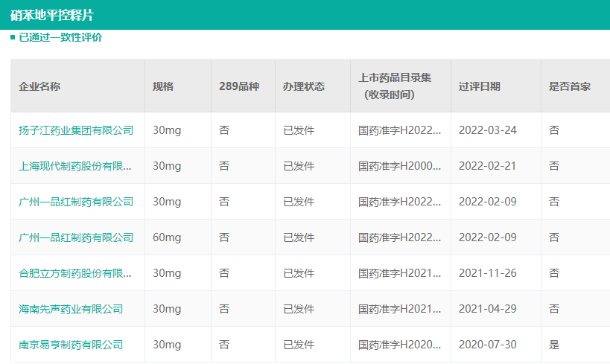
Task: Click 国药准字H2020... approval number cell
Action: (x=399, y=345)
